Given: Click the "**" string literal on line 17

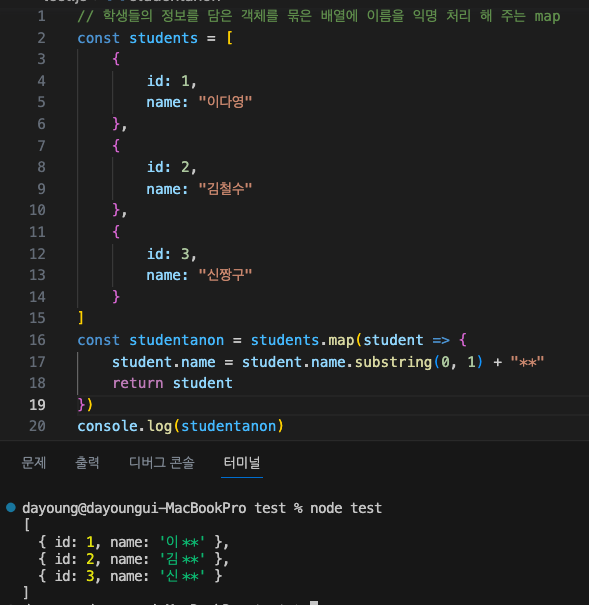Looking at the screenshot, I should coord(527,362).
